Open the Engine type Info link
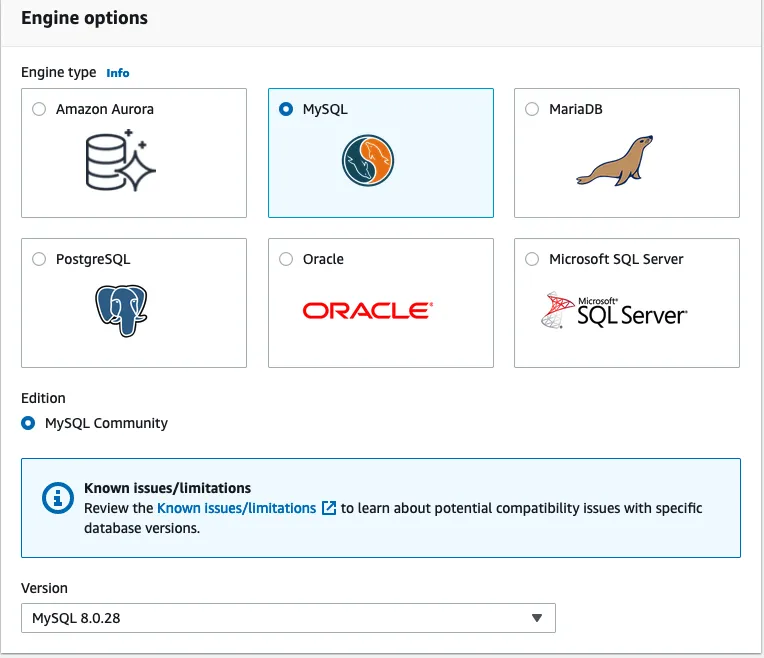 (x=118, y=73)
